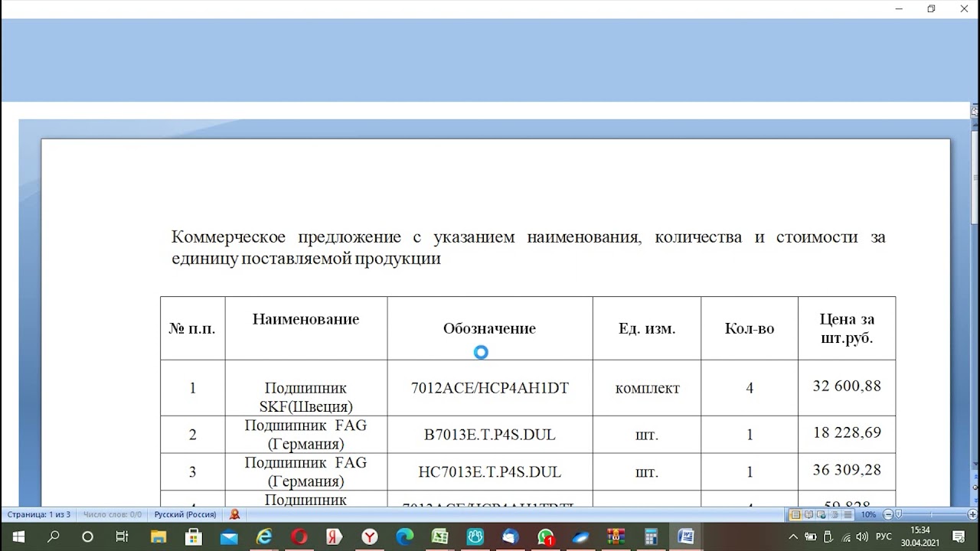Switch to Full Screen Reading view
980x551 pixels.
tap(808, 514)
